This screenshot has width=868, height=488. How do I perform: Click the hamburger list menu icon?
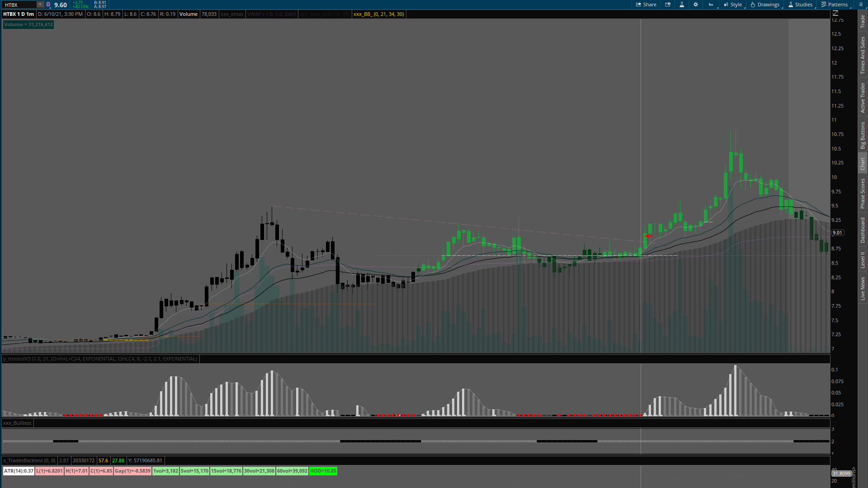coord(860,5)
